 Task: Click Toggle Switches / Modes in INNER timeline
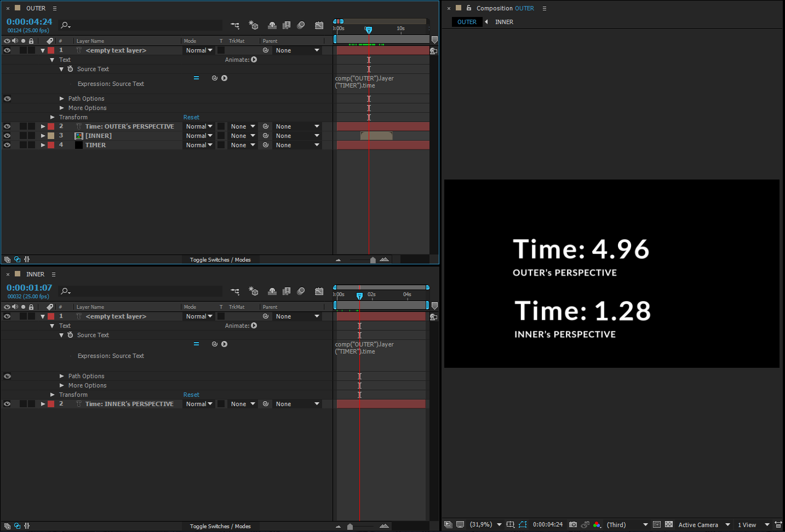(x=220, y=526)
